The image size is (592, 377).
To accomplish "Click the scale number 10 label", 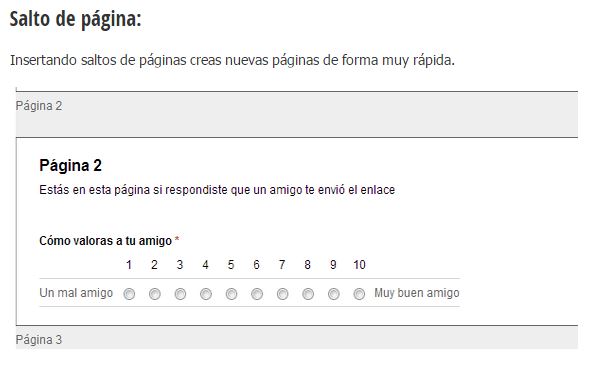I will tap(359, 265).
